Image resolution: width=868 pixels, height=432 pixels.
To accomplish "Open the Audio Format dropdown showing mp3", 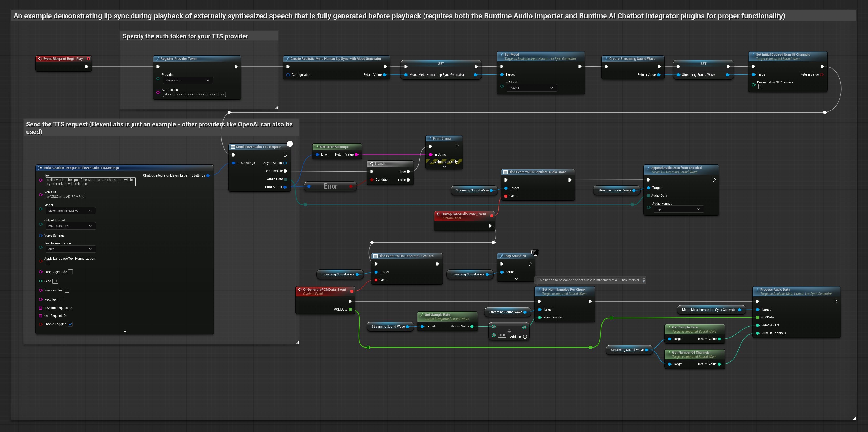I will [x=678, y=209].
